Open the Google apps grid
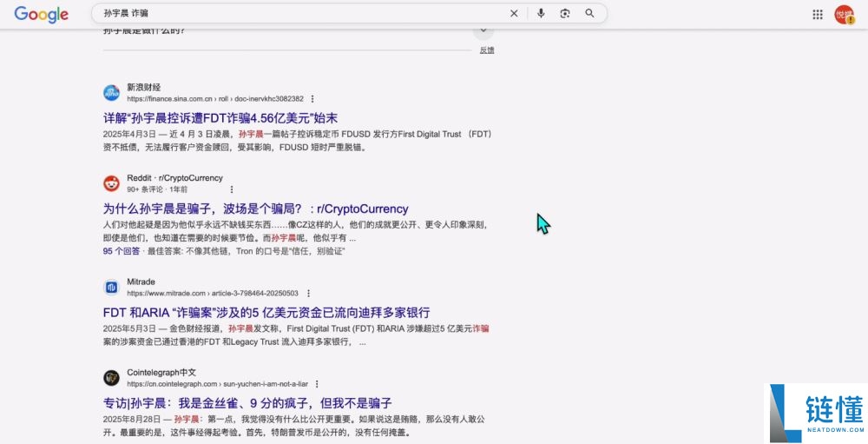This screenshot has height=444, width=868. 818,15
